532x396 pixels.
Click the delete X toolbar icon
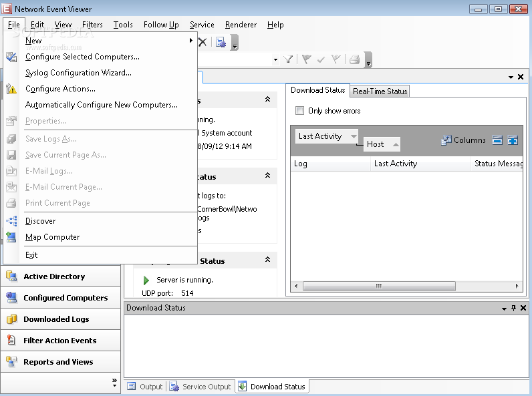click(x=203, y=42)
